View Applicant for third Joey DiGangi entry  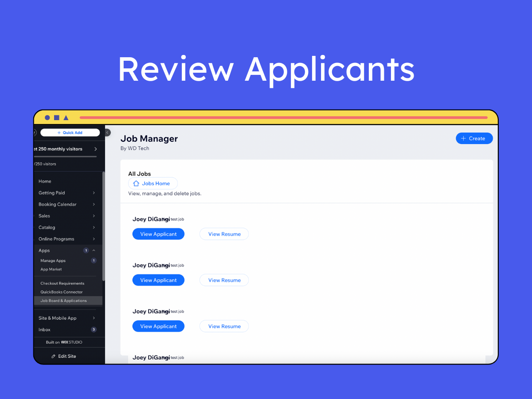158,326
